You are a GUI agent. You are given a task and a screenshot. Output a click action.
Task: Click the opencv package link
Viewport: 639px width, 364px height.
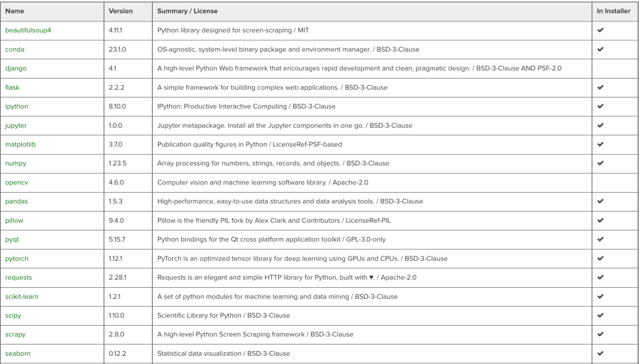point(17,183)
